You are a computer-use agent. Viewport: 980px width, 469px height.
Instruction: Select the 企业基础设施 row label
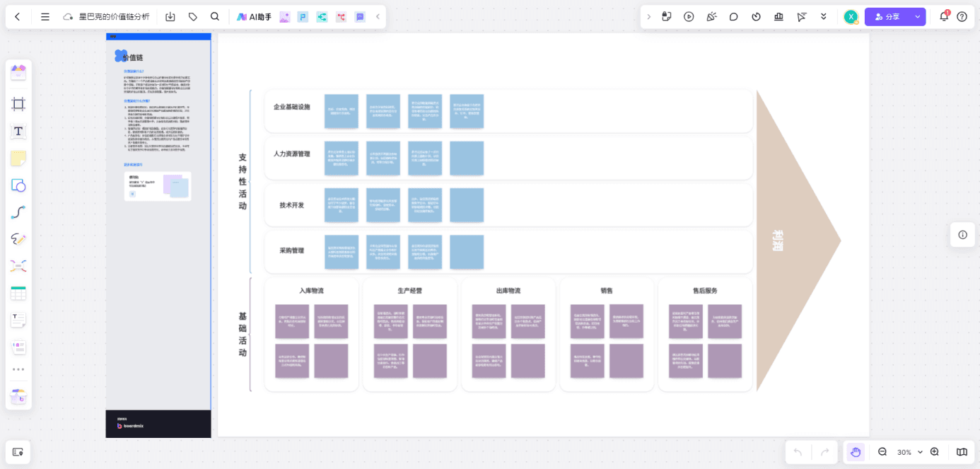[291, 107]
